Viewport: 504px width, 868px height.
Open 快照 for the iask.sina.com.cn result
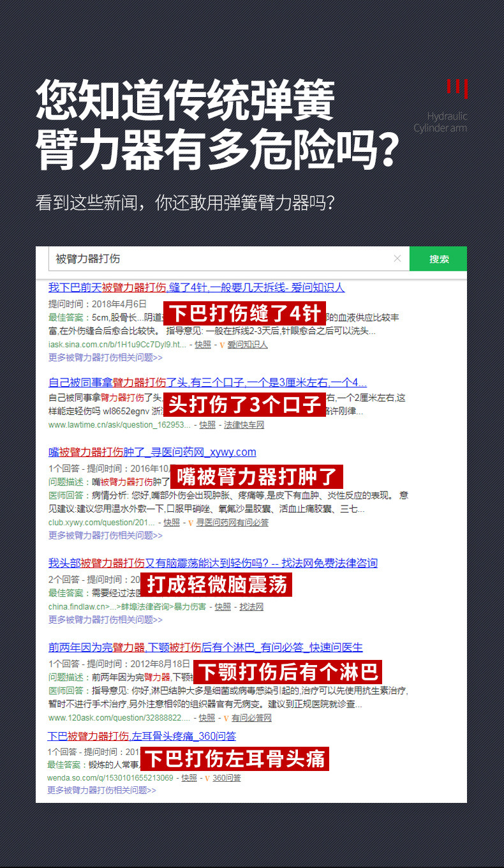click(x=203, y=345)
